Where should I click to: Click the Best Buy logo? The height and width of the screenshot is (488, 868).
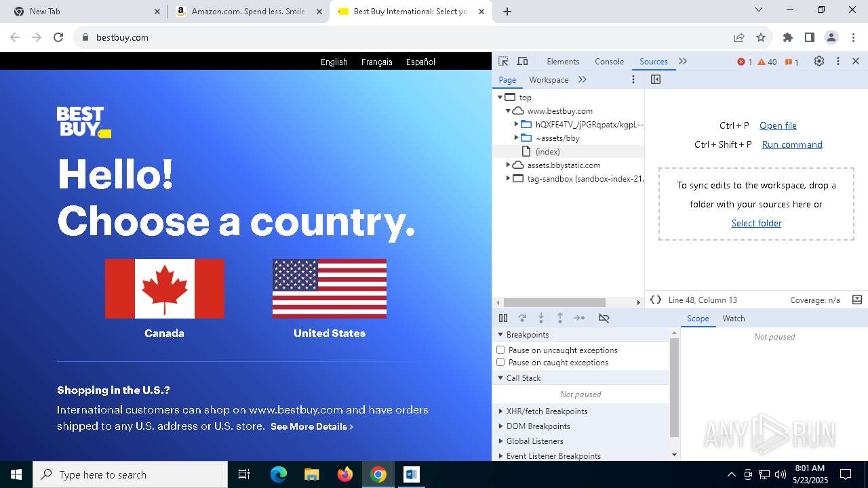pyautogui.click(x=83, y=122)
